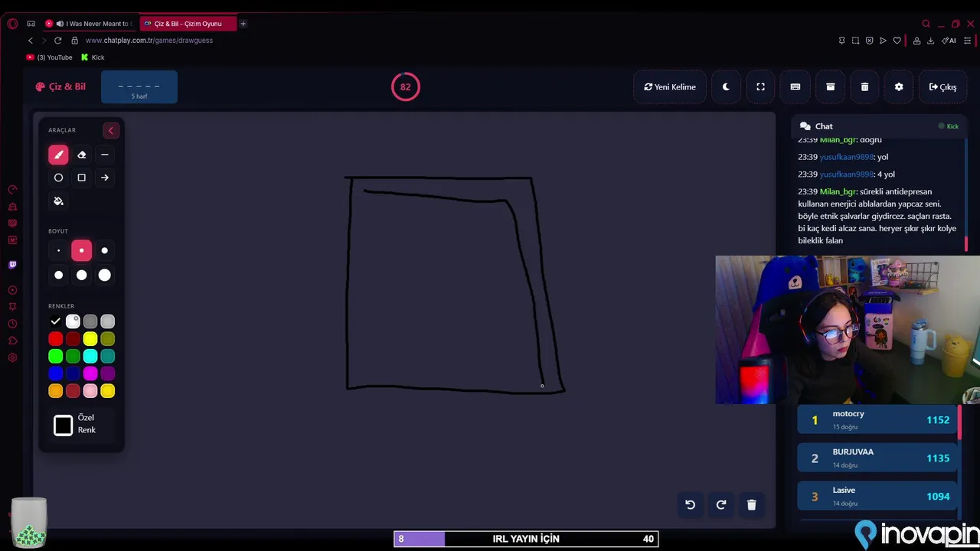Click the pin icon in address bar
This screenshot has width=980, height=551.
click(x=841, y=41)
